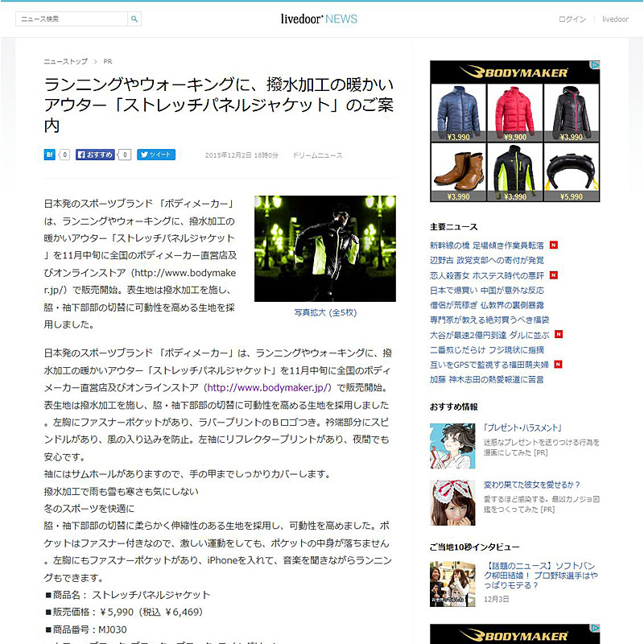
Task: Click the AdChoices icon on top ad
Action: (595, 65)
